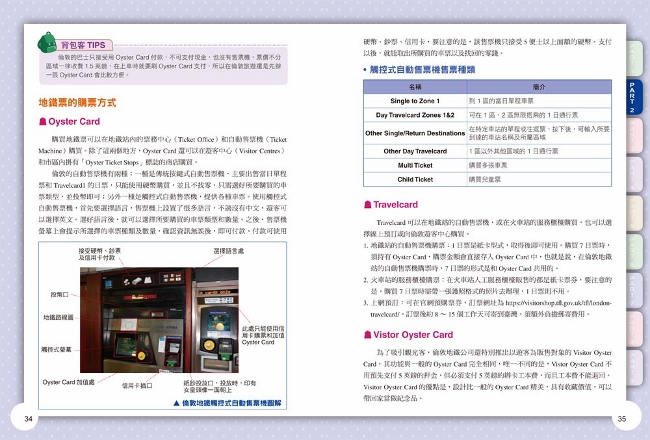
Task: Click the 倫敦地鐵觸控式自動售票機圖解 caption
Action: pyautogui.click(x=232, y=403)
